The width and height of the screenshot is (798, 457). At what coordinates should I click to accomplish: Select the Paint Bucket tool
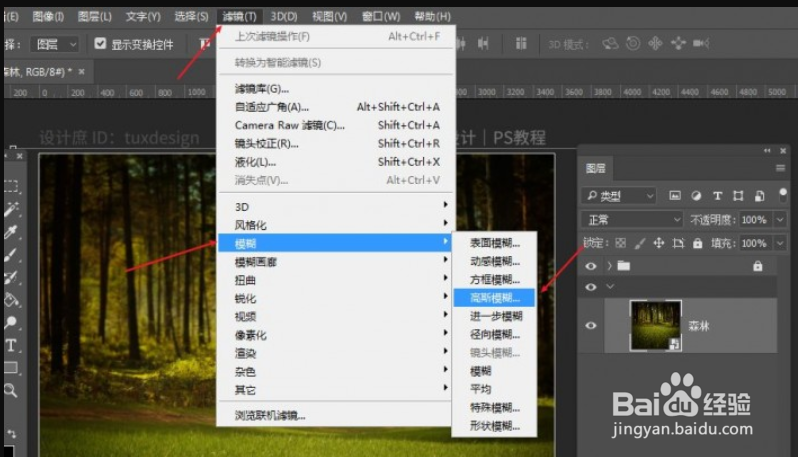[11, 300]
